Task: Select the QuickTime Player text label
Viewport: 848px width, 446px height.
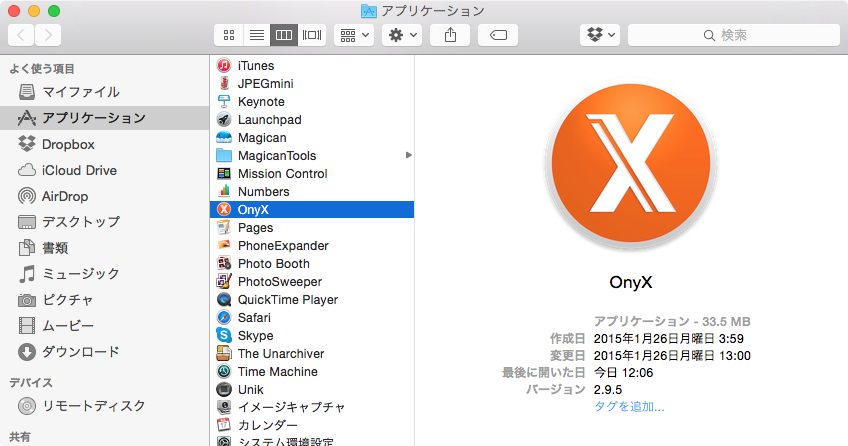Action: coord(288,299)
